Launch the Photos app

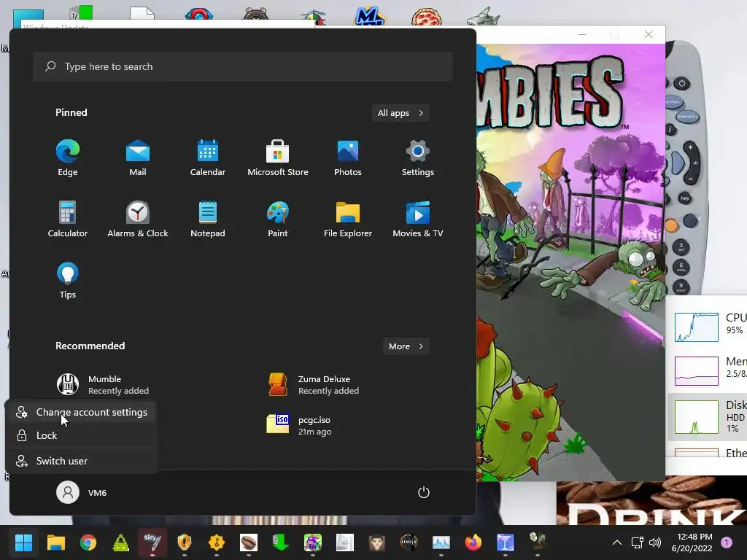coord(348,158)
